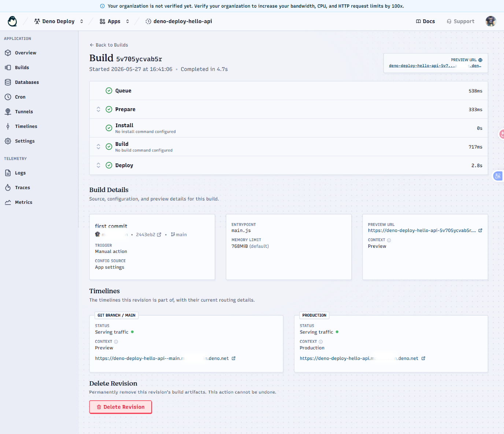Click the Logs document icon
504x434 pixels.
tap(8, 173)
